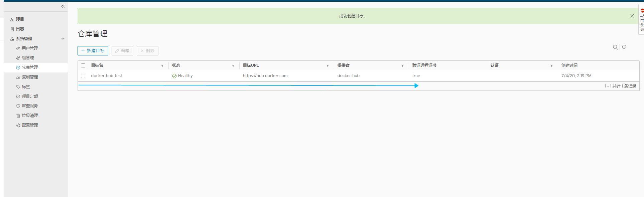The image size is (644, 197).
Task: Click the 组管理 group icon
Action: [x=18, y=58]
